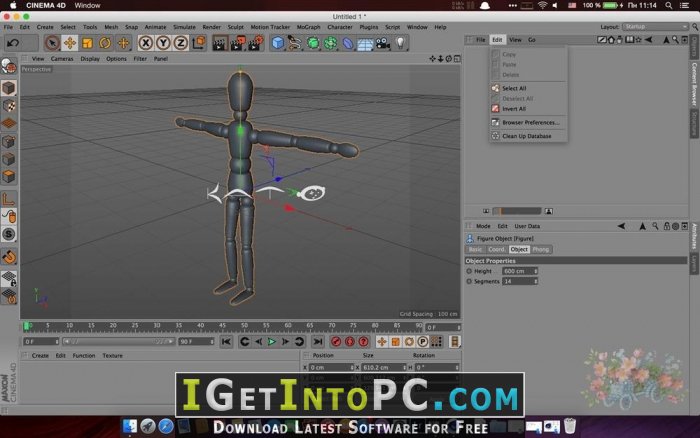Open Finder in the Dock
700x438 pixels.
[x=130, y=426]
